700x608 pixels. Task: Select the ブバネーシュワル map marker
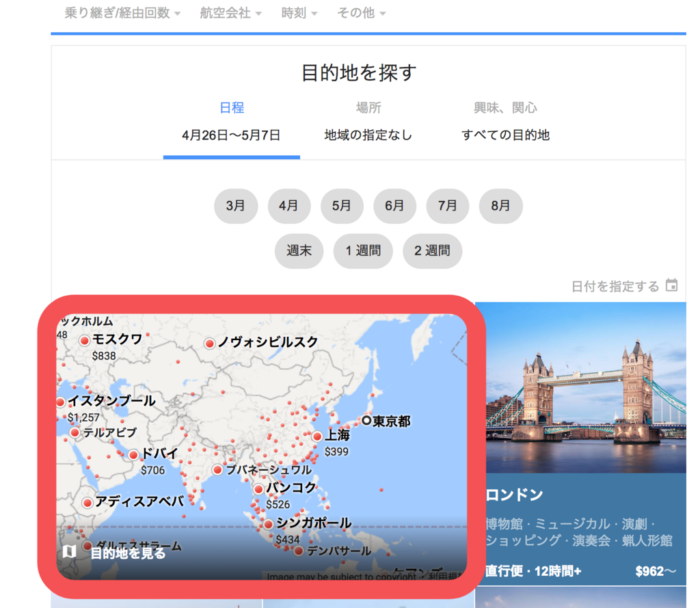point(217,470)
